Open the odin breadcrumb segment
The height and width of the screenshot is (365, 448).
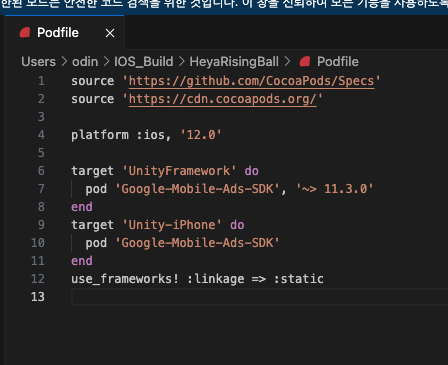pos(85,62)
